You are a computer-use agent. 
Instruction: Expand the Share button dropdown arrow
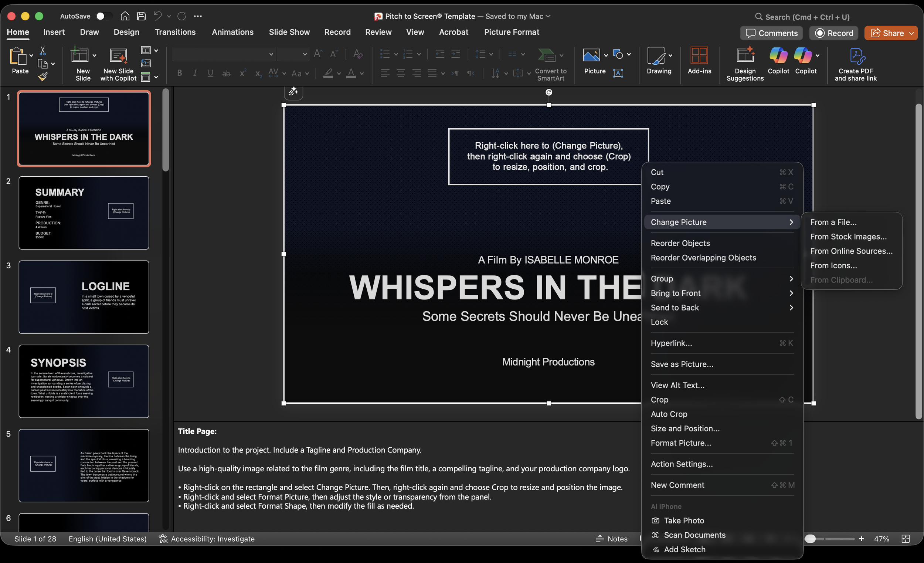tap(911, 33)
